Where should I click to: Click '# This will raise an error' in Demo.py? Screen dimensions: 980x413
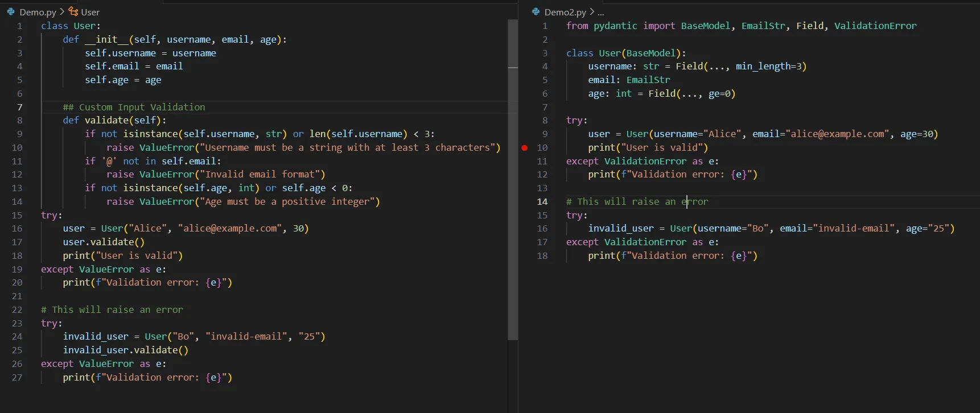click(112, 309)
